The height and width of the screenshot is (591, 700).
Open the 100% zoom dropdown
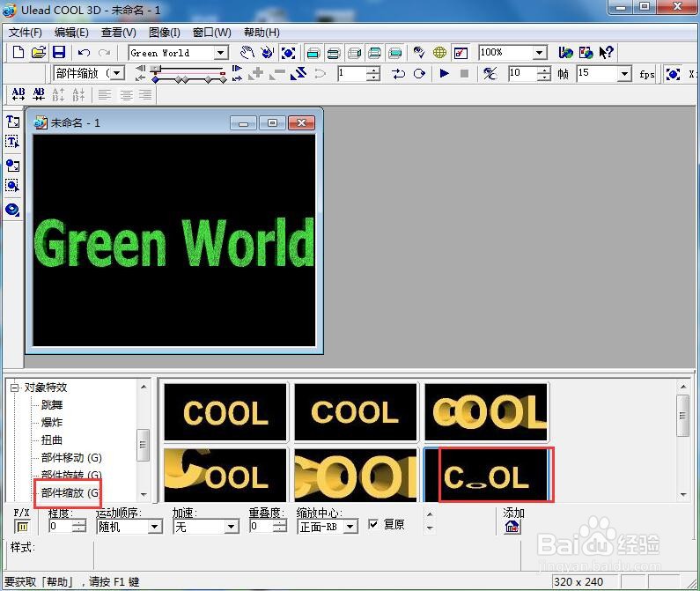[x=539, y=53]
